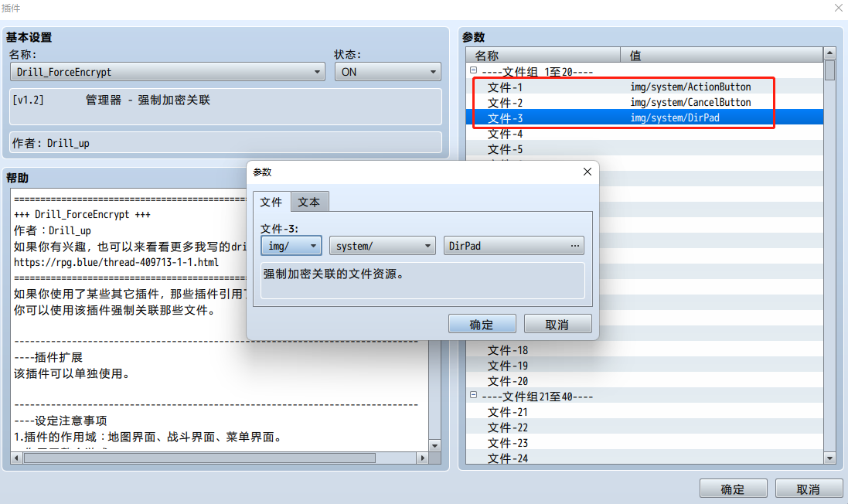Select the 文件-23 parameter row

645,442
